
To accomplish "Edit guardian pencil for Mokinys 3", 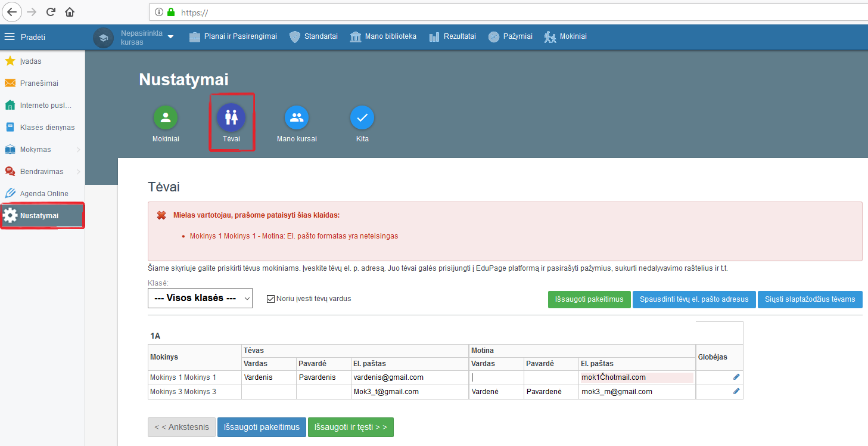I will tap(736, 391).
